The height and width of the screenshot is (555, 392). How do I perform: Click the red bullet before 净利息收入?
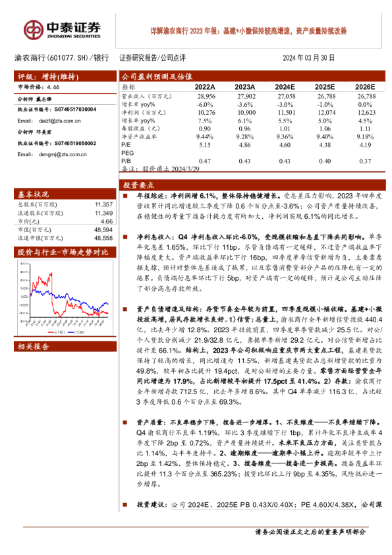click(125, 237)
